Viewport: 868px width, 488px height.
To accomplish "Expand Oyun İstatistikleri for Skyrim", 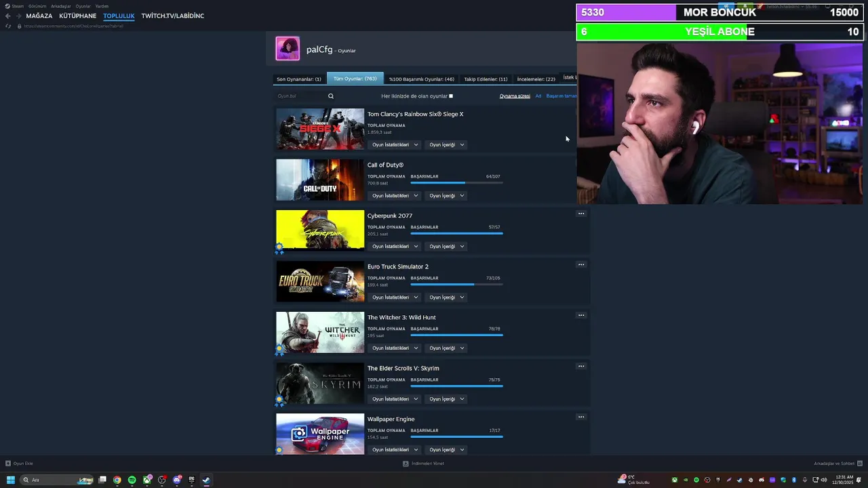I will pos(395,399).
